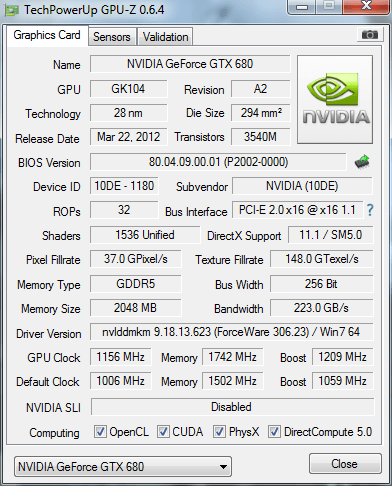
Task: Toggle the PhysX checkbox
Action: click(x=219, y=432)
